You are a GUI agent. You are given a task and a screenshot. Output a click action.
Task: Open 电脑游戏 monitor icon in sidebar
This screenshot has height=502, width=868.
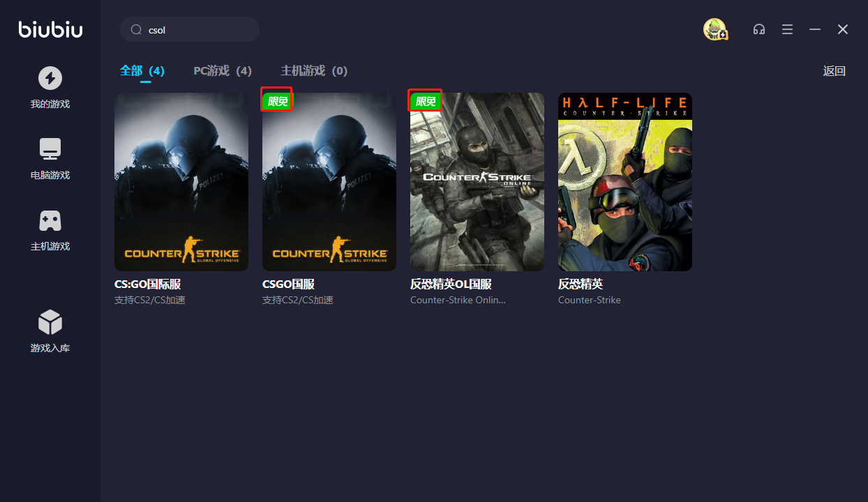(x=50, y=149)
